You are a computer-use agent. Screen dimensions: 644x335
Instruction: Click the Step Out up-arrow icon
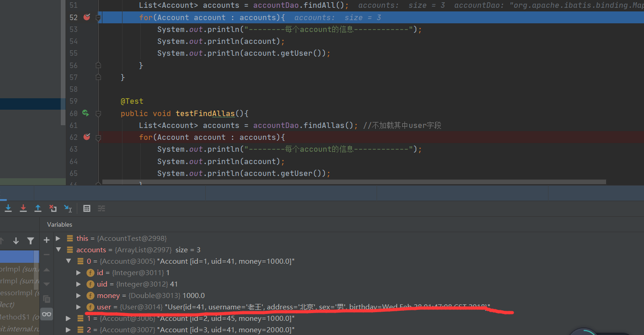pyautogui.click(x=38, y=208)
